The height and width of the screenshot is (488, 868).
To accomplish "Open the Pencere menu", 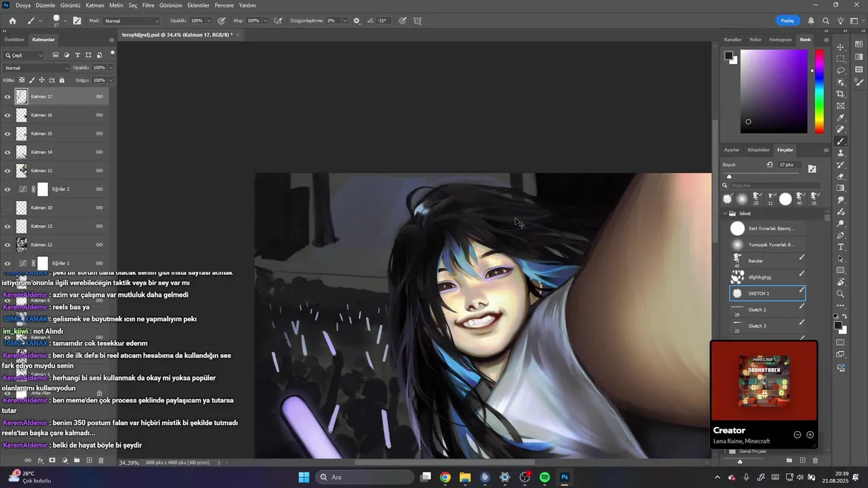I will [x=224, y=5].
